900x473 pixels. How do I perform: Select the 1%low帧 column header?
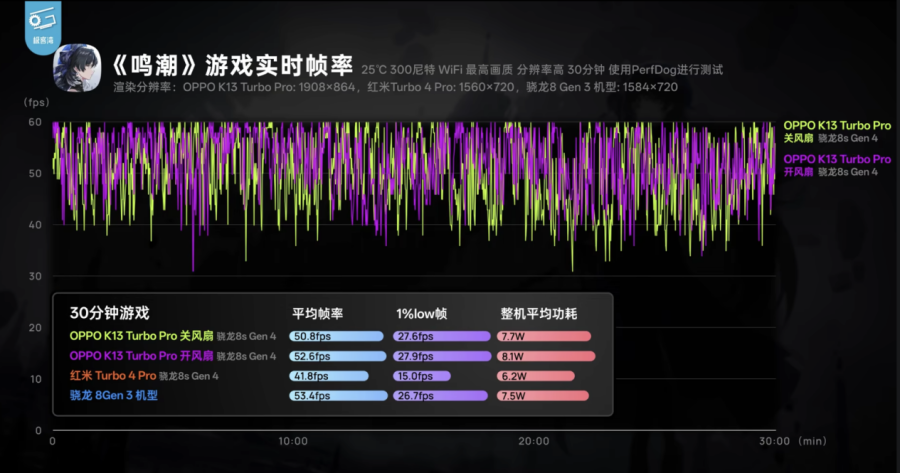point(420,313)
